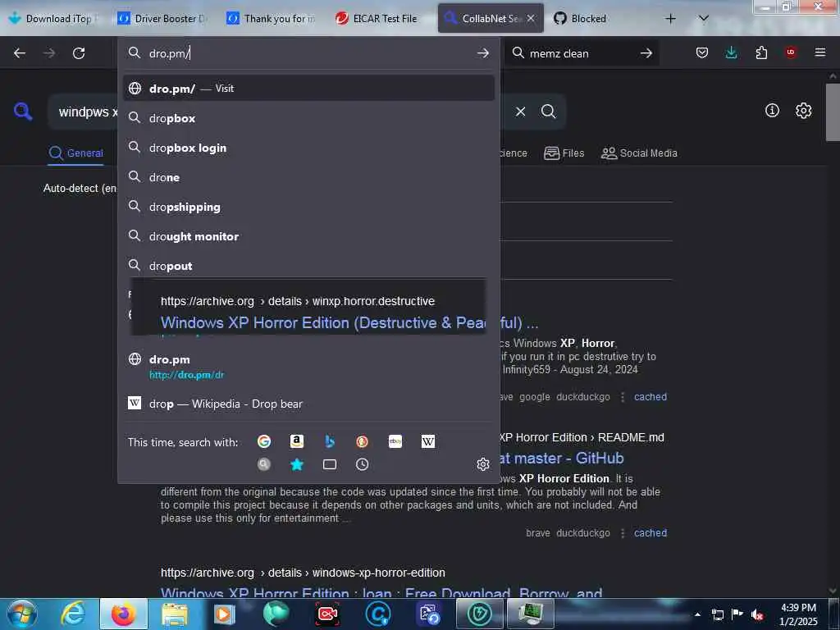Viewport: 840px width, 630px height.
Task: Search bookmarks with the star icon
Action: pyautogui.click(x=297, y=464)
